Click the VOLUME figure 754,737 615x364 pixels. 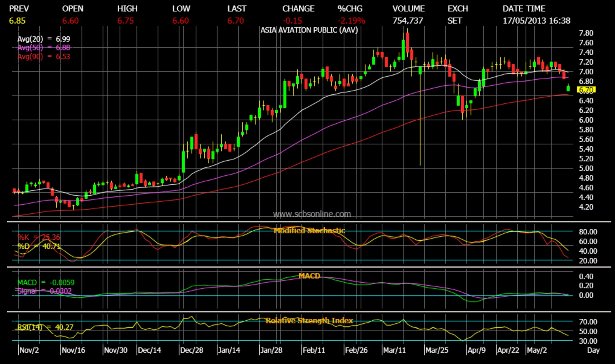click(x=408, y=21)
